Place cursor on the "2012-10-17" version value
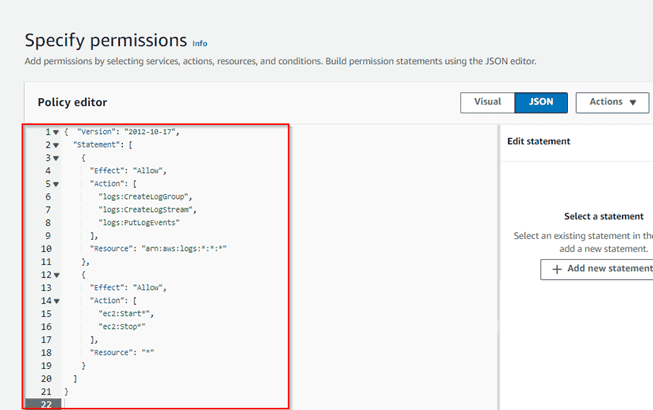Screen dimensions: 653x410 click(x=155, y=132)
